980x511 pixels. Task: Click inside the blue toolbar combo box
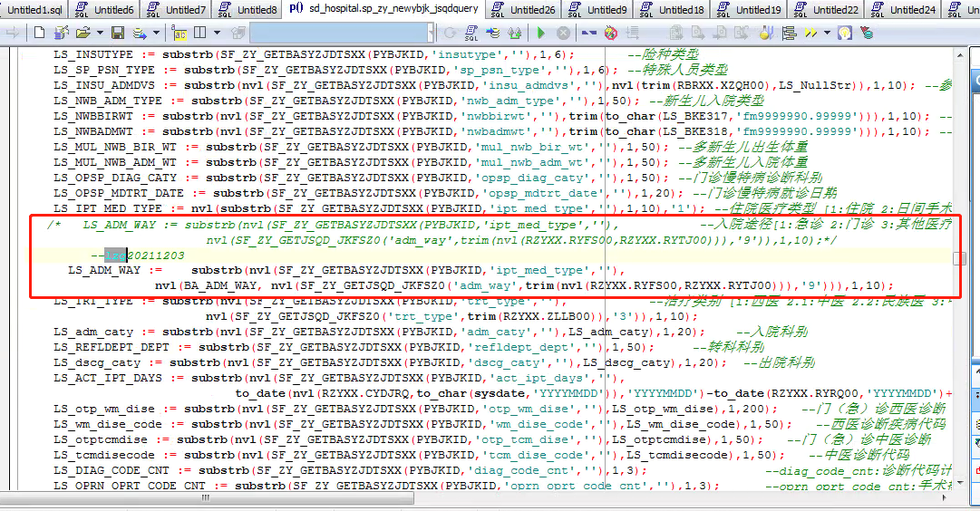[x=338, y=33]
